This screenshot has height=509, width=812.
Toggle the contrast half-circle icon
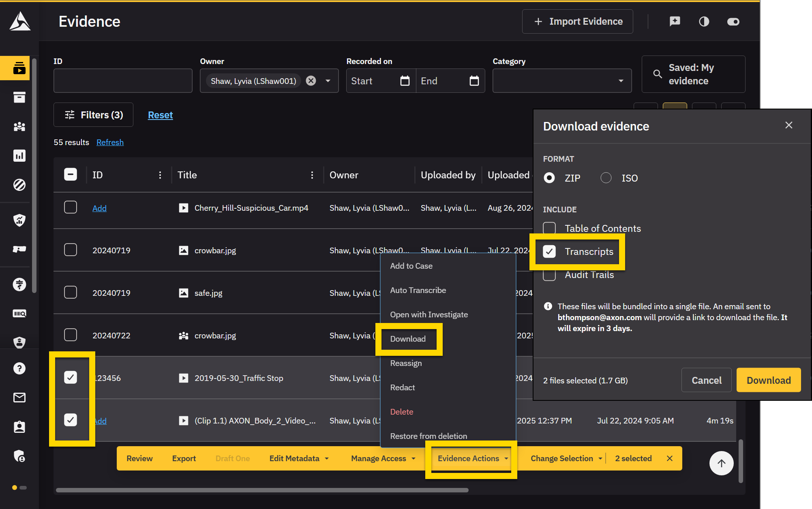tap(704, 21)
